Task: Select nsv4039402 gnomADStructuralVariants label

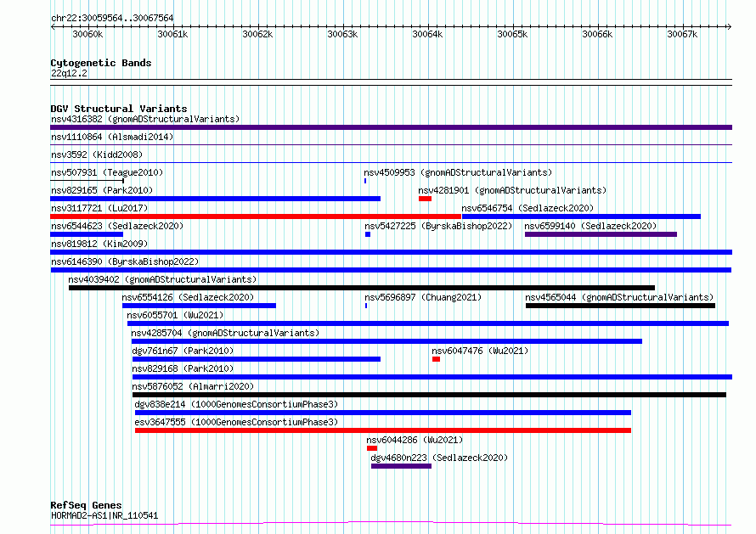Action: pyautogui.click(x=162, y=279)
